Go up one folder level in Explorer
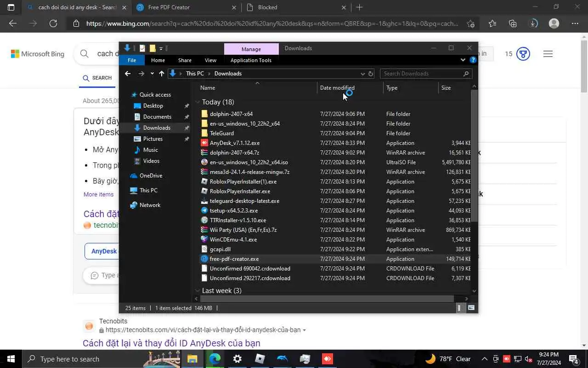The height and width of the screenshot is (368, 588). click(161, 74)
